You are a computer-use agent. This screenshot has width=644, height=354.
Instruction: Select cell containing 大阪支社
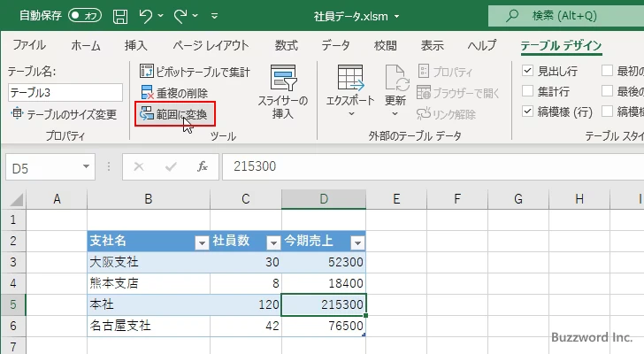coord(149,262)
